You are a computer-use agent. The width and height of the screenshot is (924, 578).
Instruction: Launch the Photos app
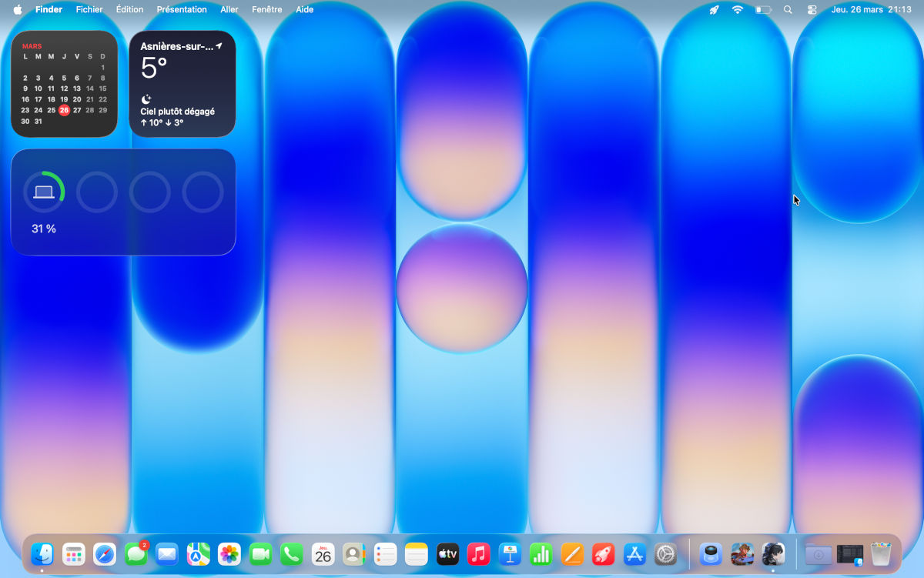coord(229,554)
